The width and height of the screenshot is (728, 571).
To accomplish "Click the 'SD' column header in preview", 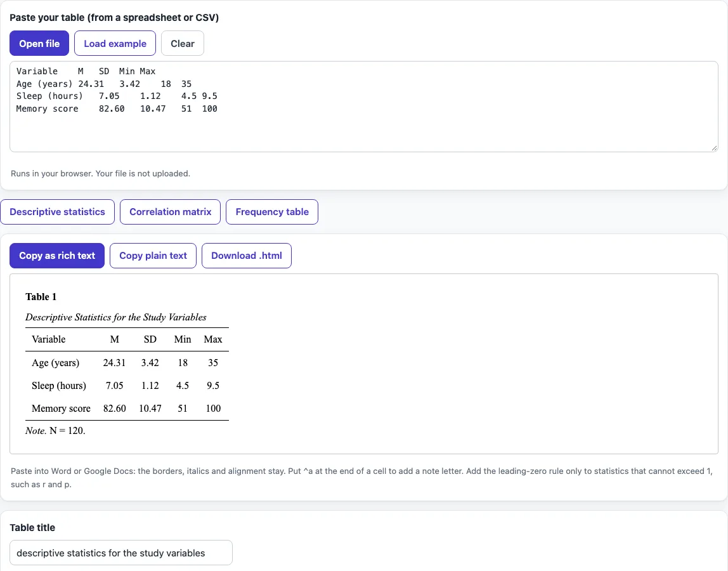I will click(150, 339).
